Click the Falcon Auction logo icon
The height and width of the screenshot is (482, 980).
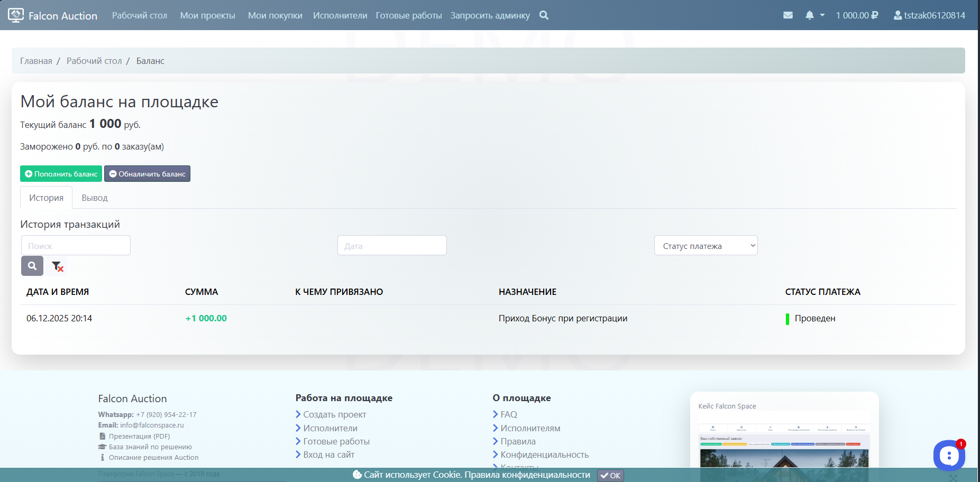16,15
